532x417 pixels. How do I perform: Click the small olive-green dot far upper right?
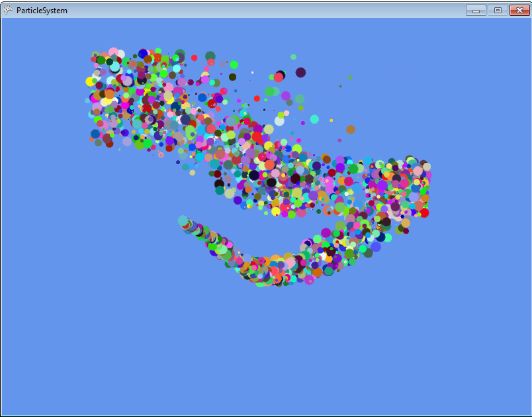click(x=349, y=77)
